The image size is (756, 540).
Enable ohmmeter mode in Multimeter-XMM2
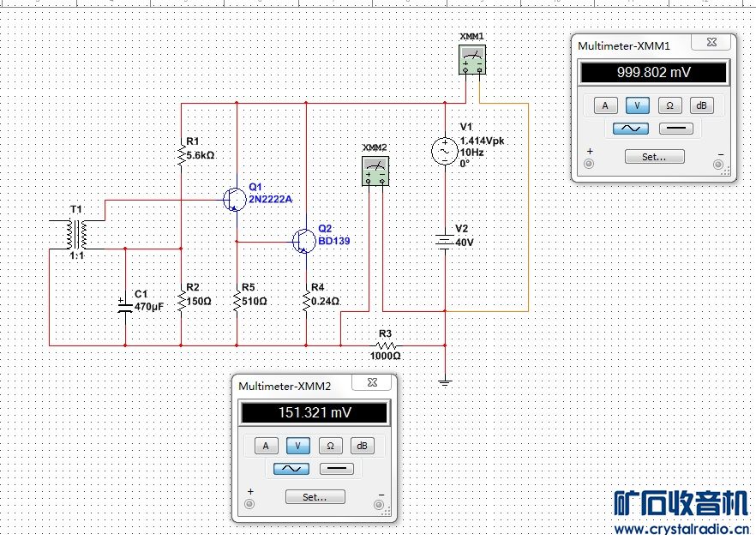pos(330,446)
